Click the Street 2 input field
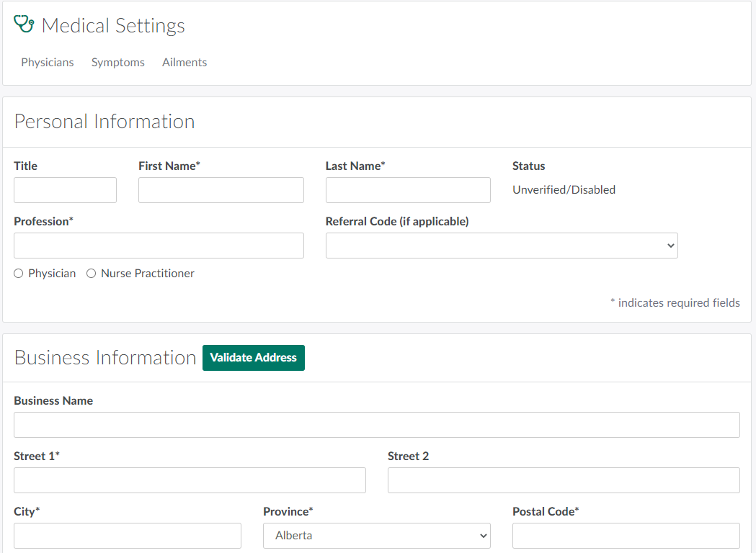756x553 pixels. pyautogui.click(x=564, y=480)
